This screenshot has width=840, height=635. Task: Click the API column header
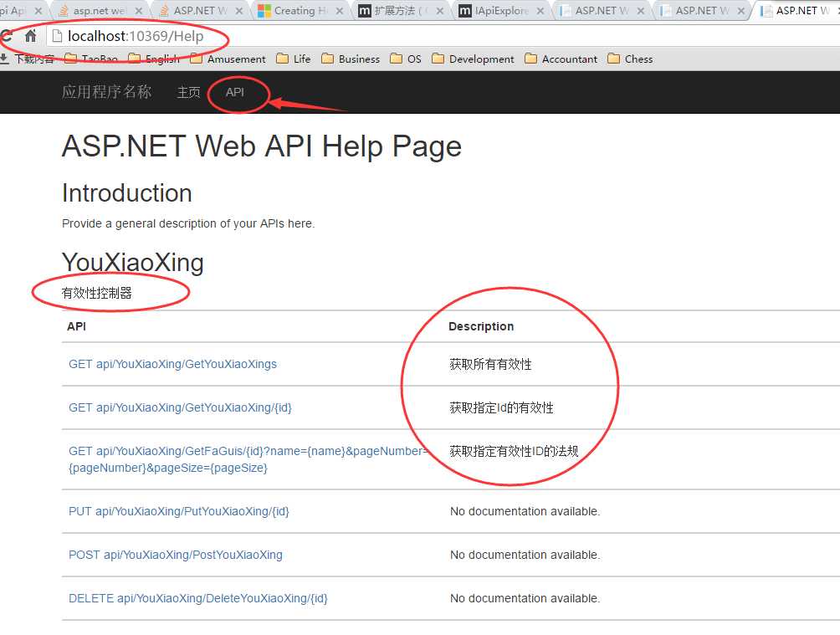click(76, 326)
